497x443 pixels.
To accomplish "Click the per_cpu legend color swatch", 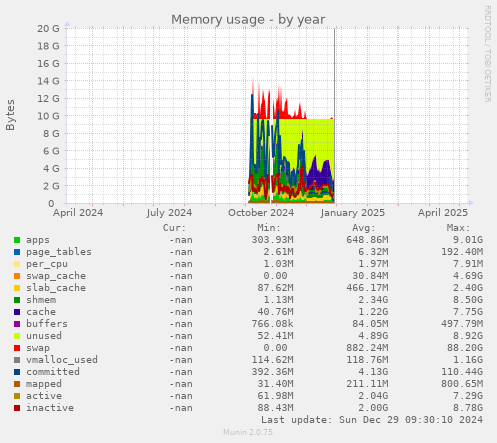I will click(17, 264).
